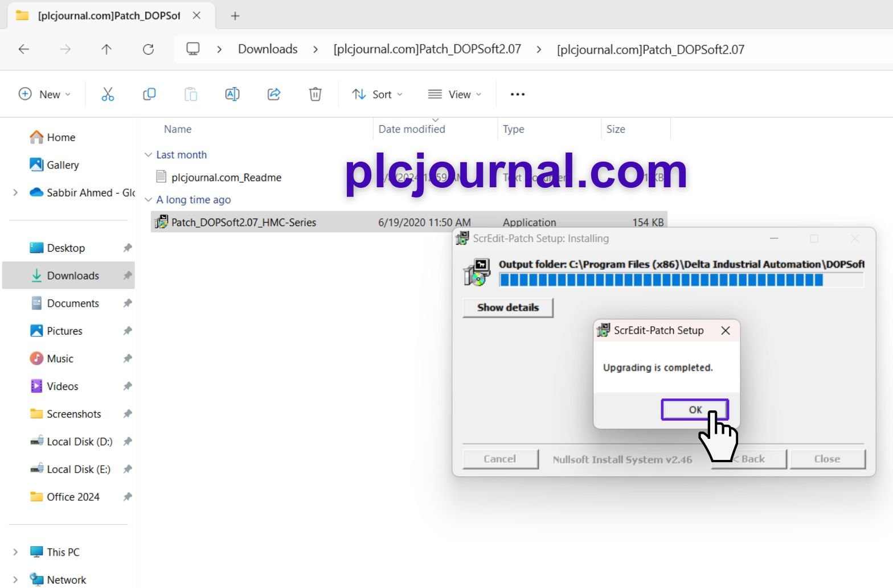Open a new tab with plus button
The width and height of the screenshot is (893, 588).
pos(235,16)
